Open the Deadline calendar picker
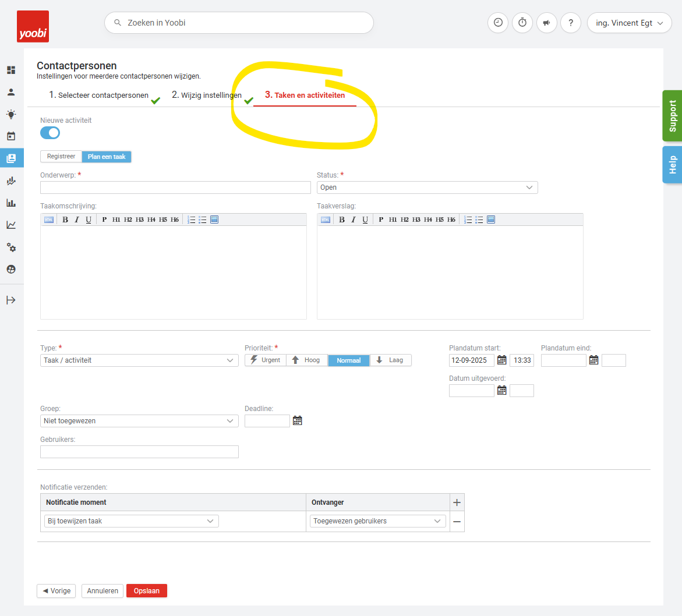The image size is (682, 616). click(297, 420)
